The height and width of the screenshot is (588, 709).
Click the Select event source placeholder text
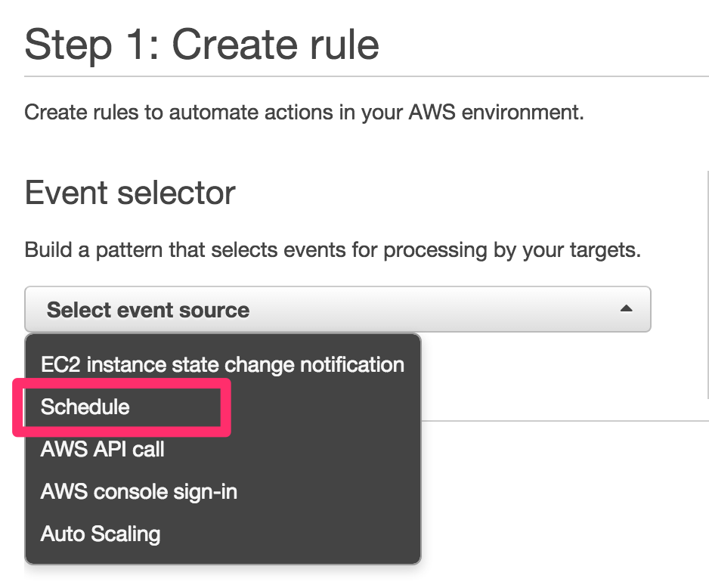click(148, 309)
